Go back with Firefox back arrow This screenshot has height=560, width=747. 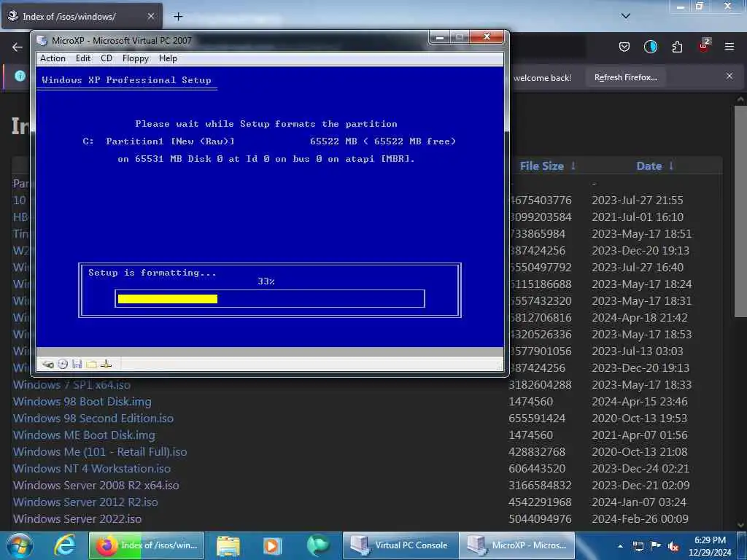[x=18, y=47]
